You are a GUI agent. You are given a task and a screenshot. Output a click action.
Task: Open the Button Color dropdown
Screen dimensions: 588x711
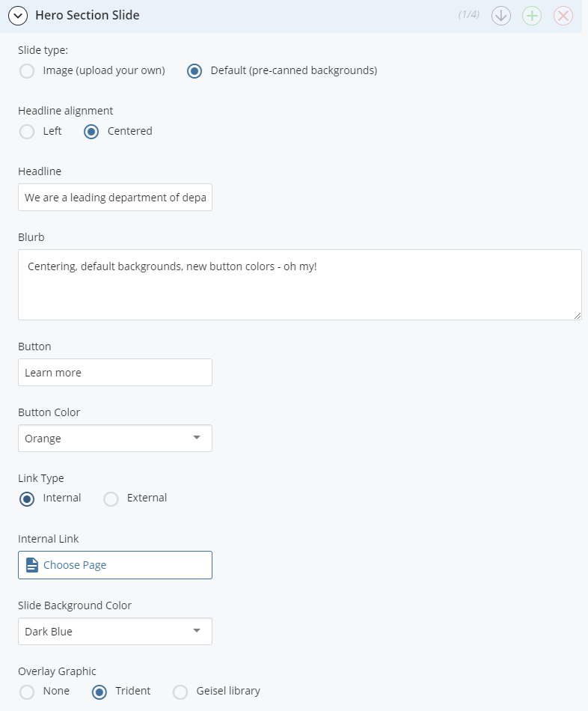(x=115, y=438)
